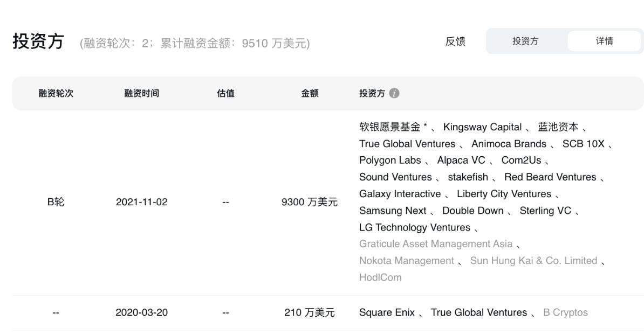Open the stakefish investor link
Screen dimensions: 644x334
[x=468, y=177]
